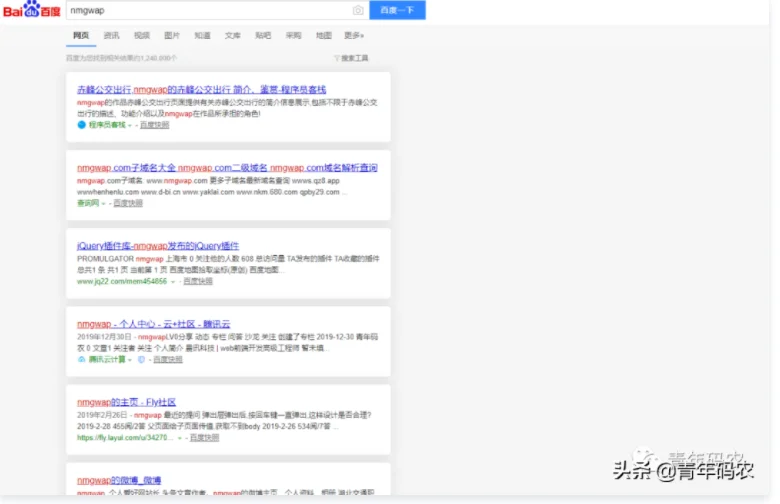The width and height of the screenshot is (780, 504).
Task: Expand the arrow next to 查询网
Action: (103, 203)
